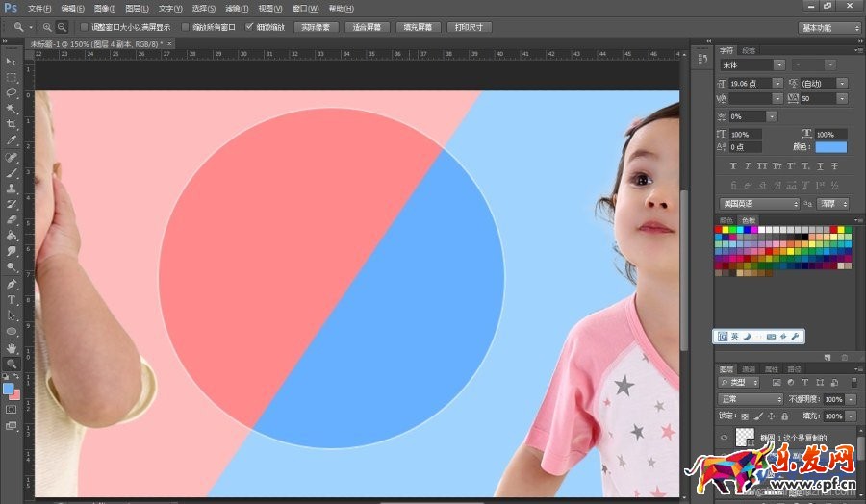Click the 实际像素 button
The image size is (866, 504).
coord(316,27)
